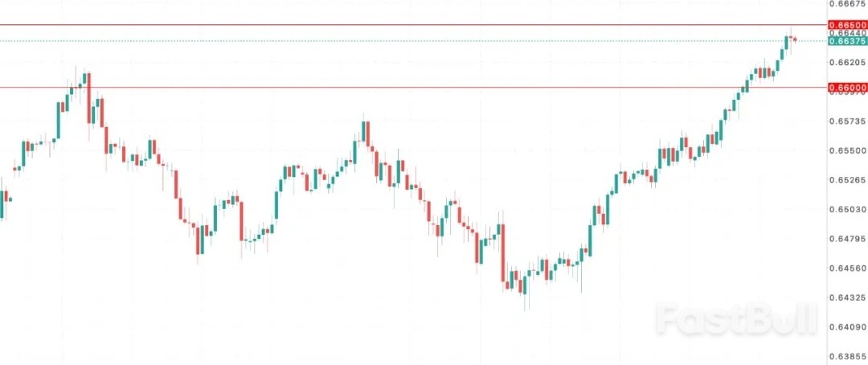Select the green 0.66375 current price tag

click(846, 41)
